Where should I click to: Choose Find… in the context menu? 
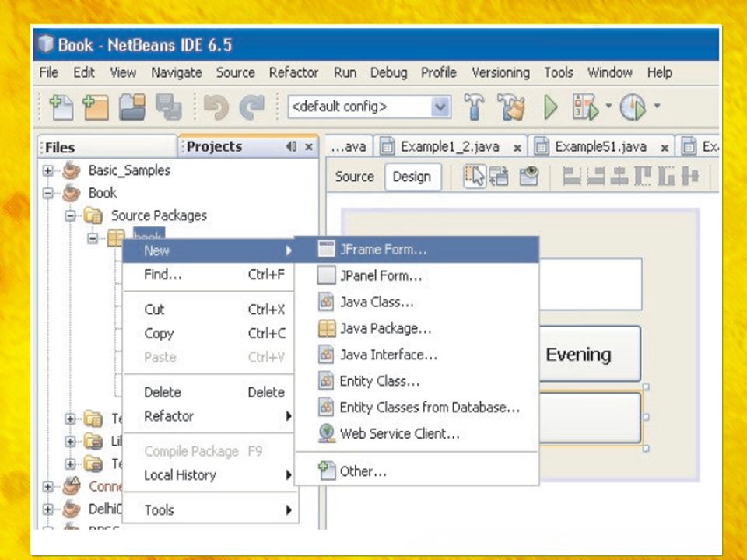[x=209, y=275]
